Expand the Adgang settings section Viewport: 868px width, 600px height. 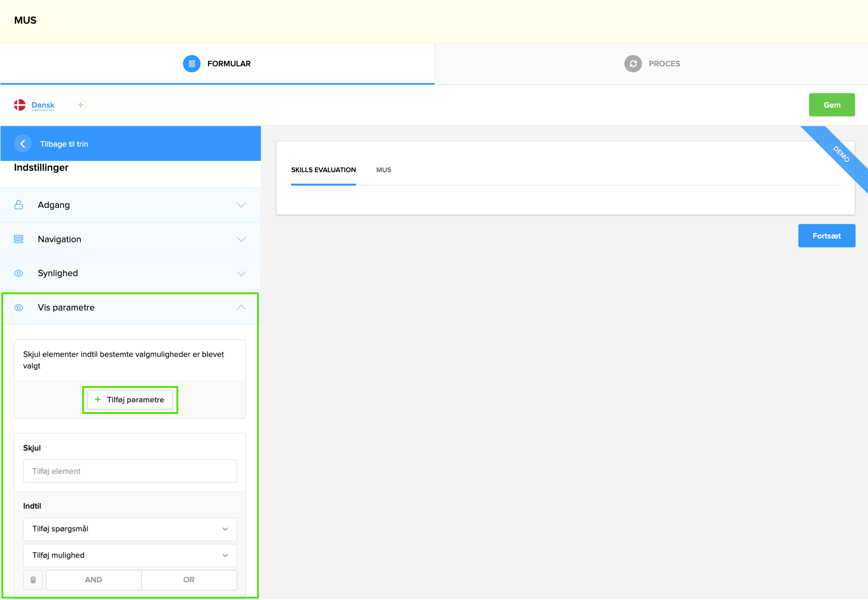pos(241,205)
